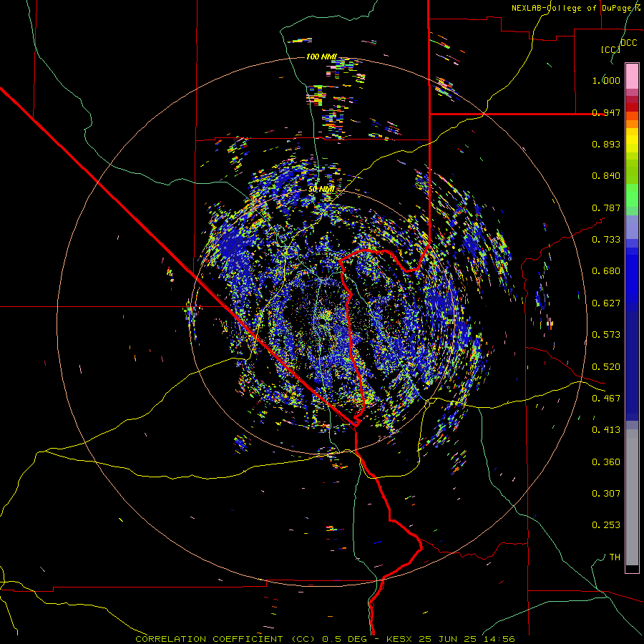644x644 pixels.
Task: Click the [CC] legend header
Action: click(611, 49)
